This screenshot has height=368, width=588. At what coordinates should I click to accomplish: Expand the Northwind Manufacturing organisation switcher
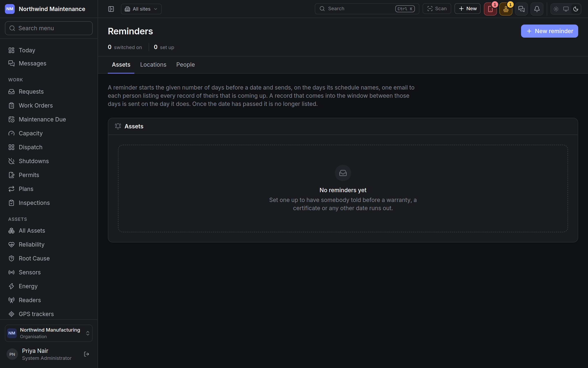pyautogui.click(x=49, y=333)
